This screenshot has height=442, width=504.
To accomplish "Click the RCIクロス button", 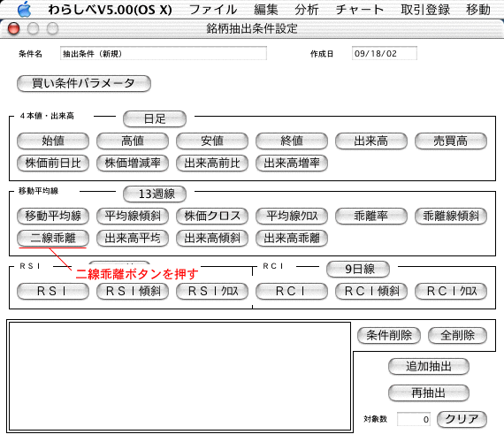I will tap(451, 291).
